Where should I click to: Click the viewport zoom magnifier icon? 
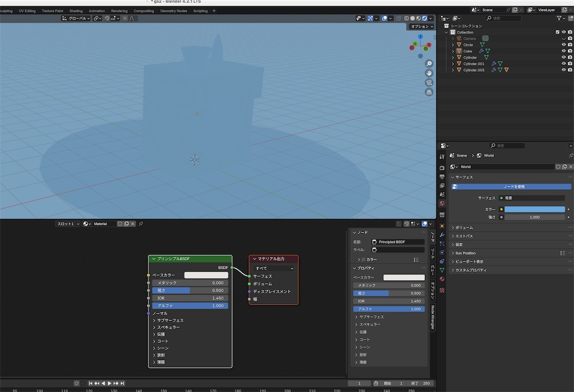[429, 64]
